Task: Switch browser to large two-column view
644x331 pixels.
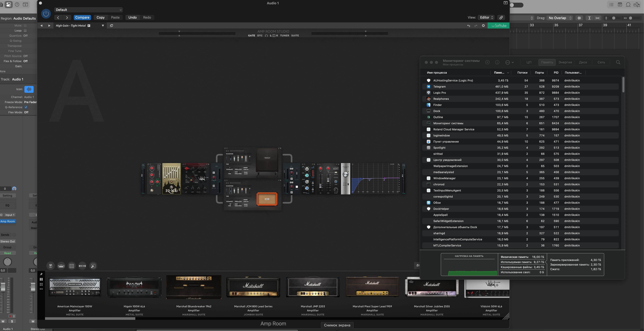Action: [x=41, y=279]
